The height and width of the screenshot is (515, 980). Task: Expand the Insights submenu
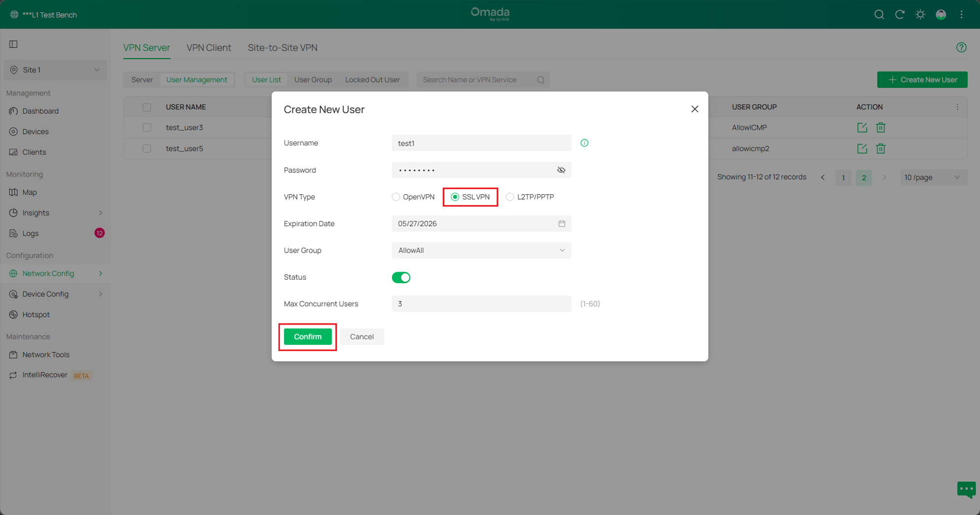(x=101, y=213)
